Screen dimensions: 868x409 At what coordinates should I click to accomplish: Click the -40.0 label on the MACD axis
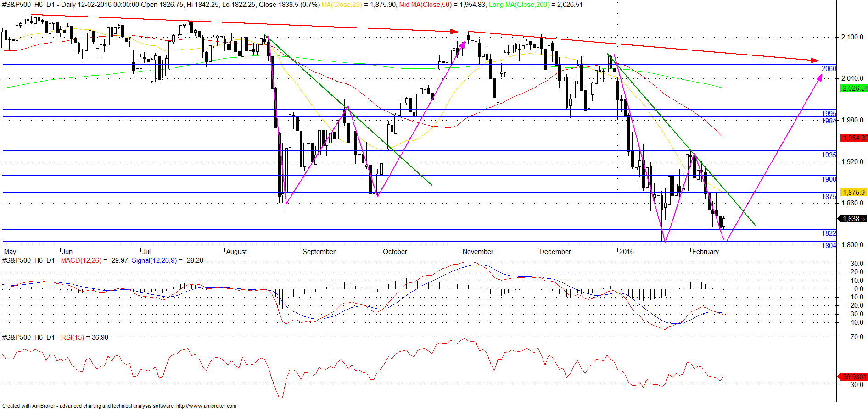(x=856, y=322)
